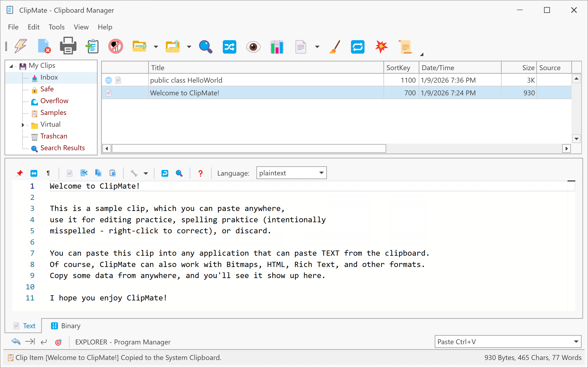Click the magnifier search icon in main toolbar

205,46
